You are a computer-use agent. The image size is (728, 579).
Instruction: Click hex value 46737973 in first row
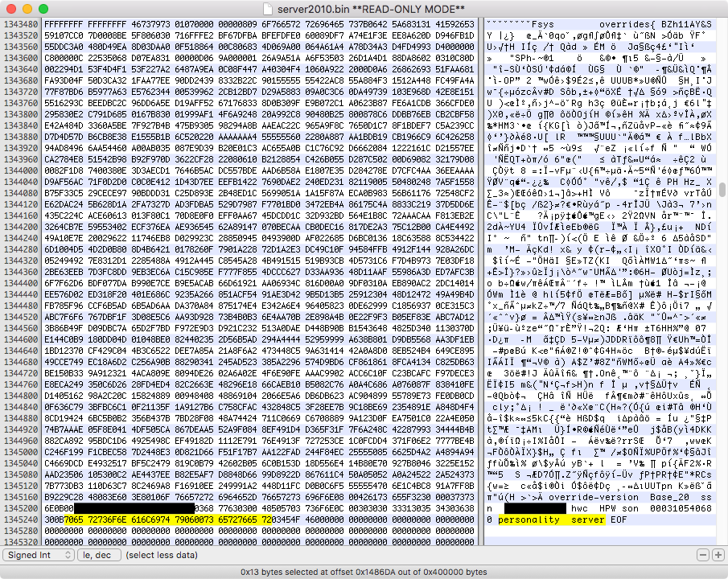pyautogui.click(x=150, y=24)
